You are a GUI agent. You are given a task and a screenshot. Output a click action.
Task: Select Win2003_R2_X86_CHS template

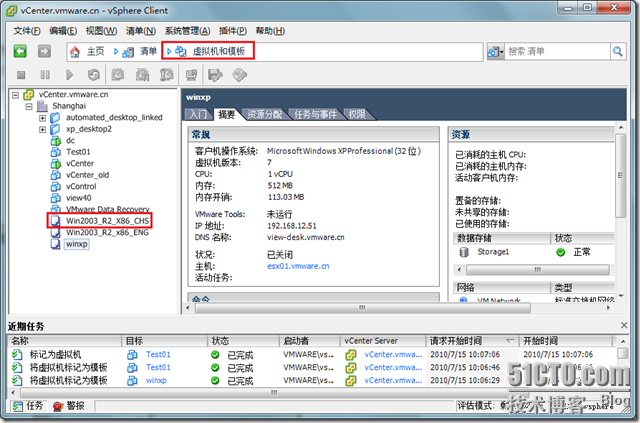(107, 221)
